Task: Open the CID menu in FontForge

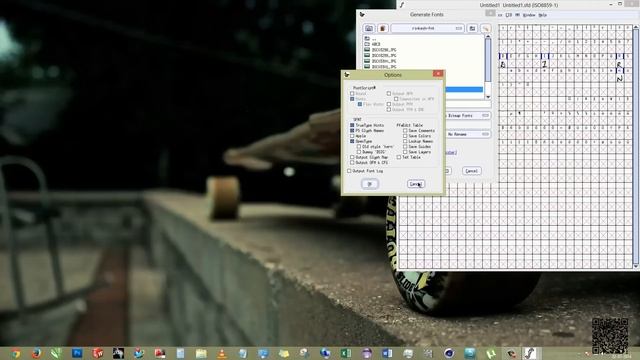Action: 509,15
